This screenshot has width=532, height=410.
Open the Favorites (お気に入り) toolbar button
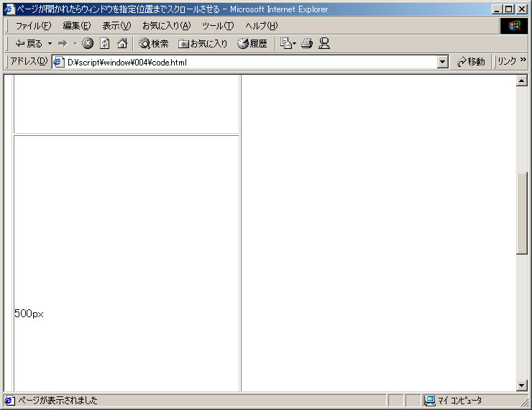(203, 43)
